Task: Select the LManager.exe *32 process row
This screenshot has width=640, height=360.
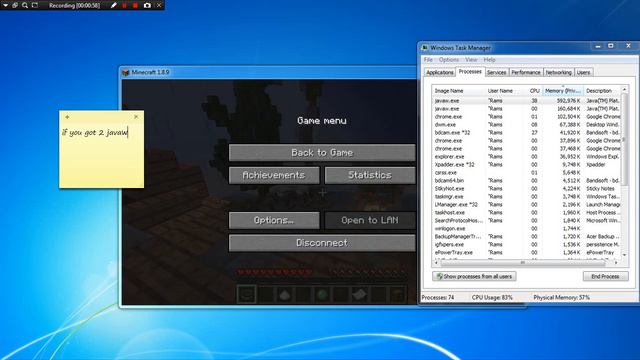Action: point(527,204)
